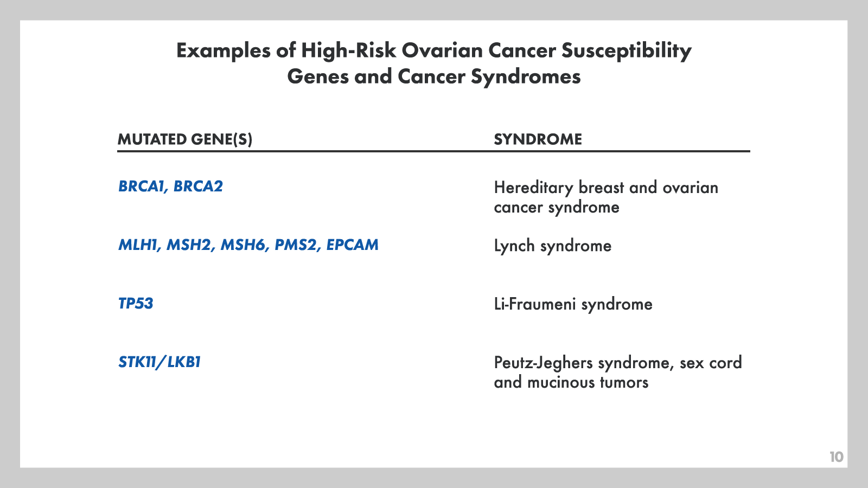868x488 pixels.
Task: Select the PMS2 gene text
Action: [x=296, y=245]
